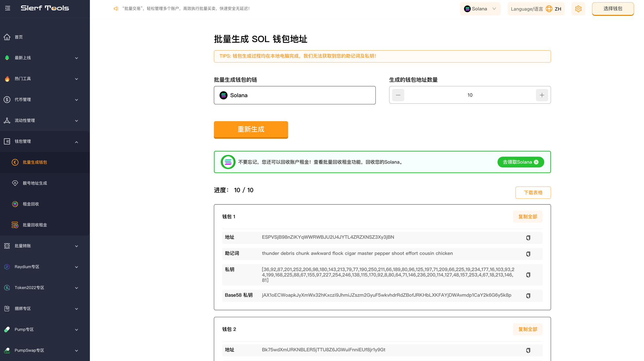
Task: Click the Base58 key text jAX1oECWoapk...
Action: click(386, 295)
